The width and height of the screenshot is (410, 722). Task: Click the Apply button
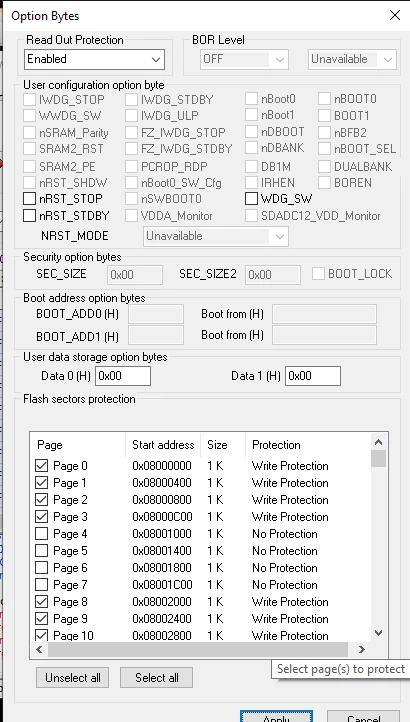(276, 716)
